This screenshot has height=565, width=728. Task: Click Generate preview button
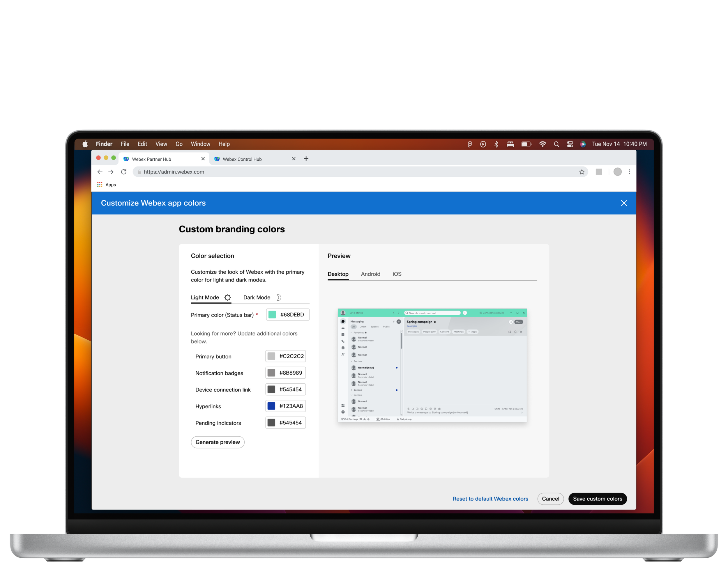click(x=218, y=442)
